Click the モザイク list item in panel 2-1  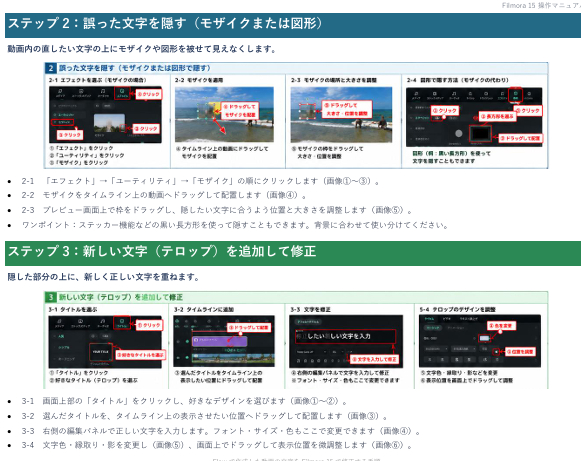coord(63,122)
